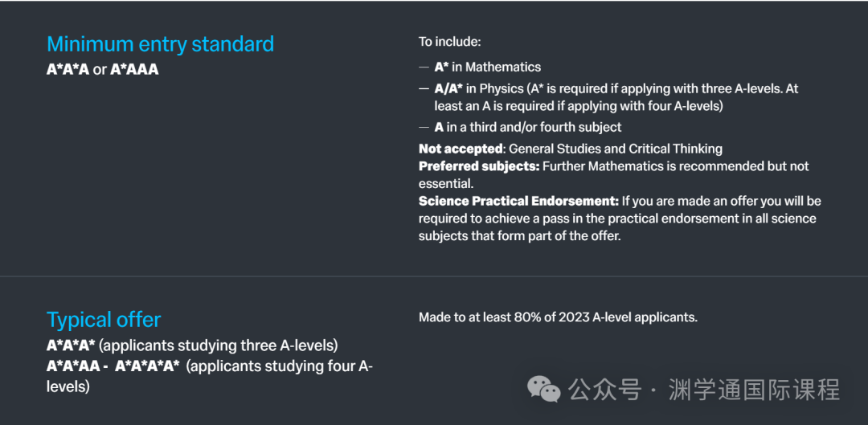Click the 渊学通国际课程 watermark text
The image size is (868, 425).
(754, 390)
